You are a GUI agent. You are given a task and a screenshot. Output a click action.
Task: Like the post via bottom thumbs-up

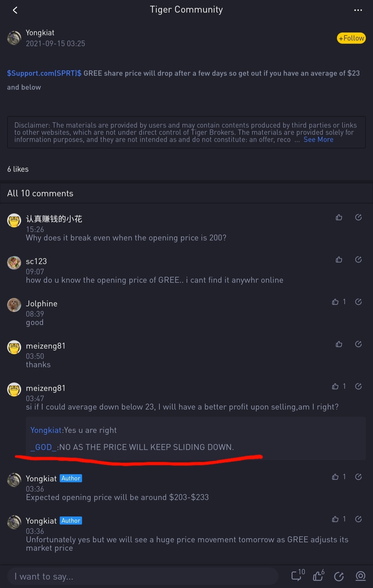(x=319, y=575)
